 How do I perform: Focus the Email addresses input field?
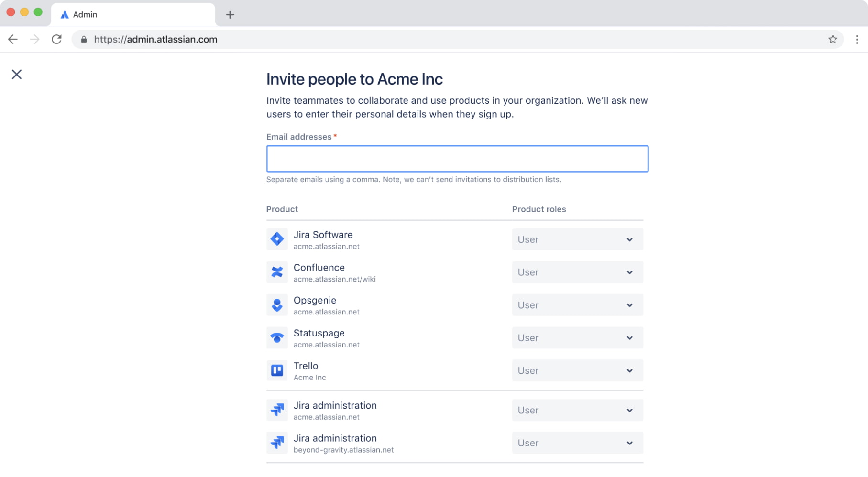point(457,159)
